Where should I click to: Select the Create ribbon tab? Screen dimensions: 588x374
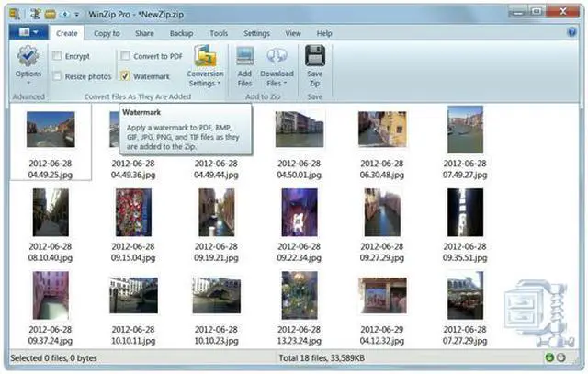click(67, 33)
